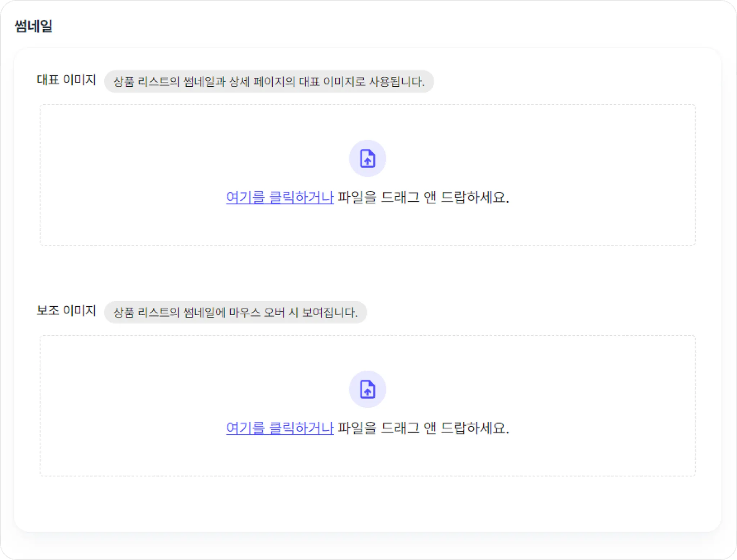737x560 pixels.
Task: Click the lavender circle behind 대표 이미지 upload icon
Action: coord(367,158)
